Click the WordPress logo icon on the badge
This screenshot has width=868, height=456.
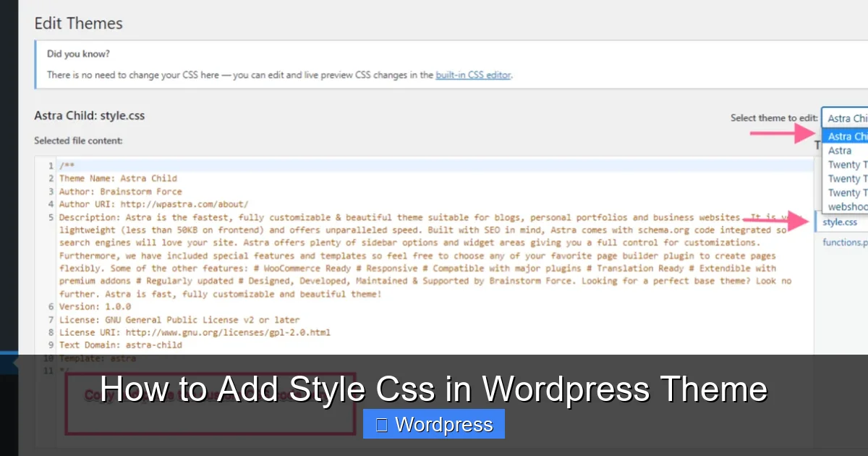tap(380, 424)
